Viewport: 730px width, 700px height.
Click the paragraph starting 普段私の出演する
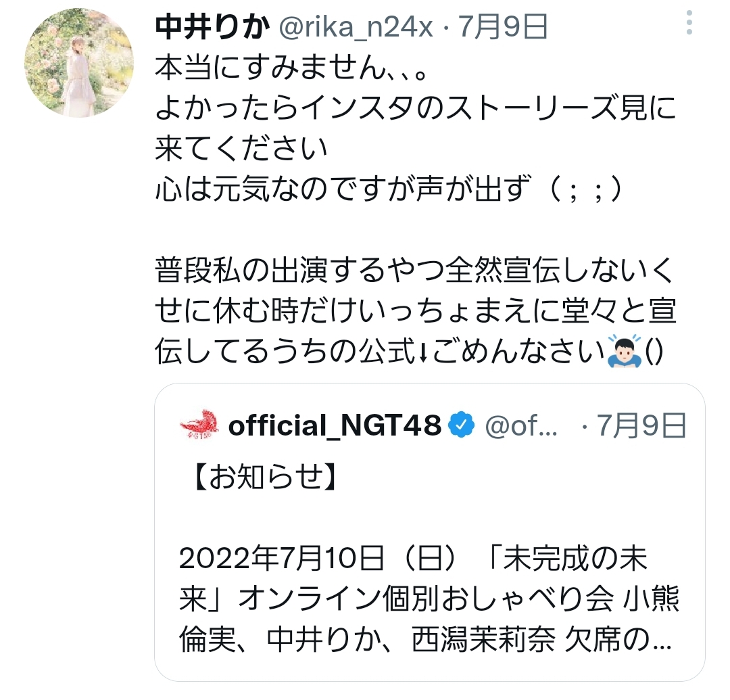(x=415, y=310)
